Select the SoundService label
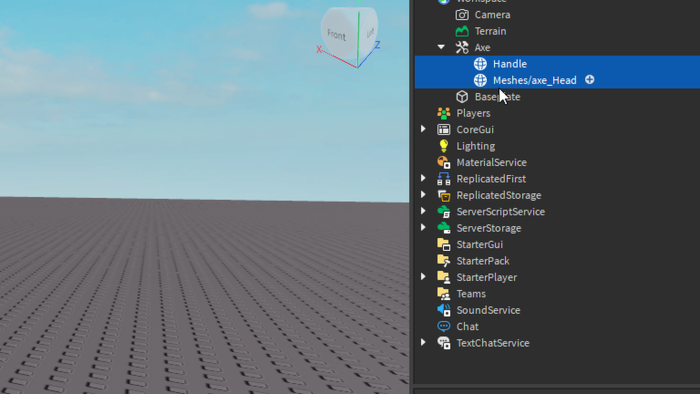The width and height of the screenshot is (700, 394). point(488,310)
